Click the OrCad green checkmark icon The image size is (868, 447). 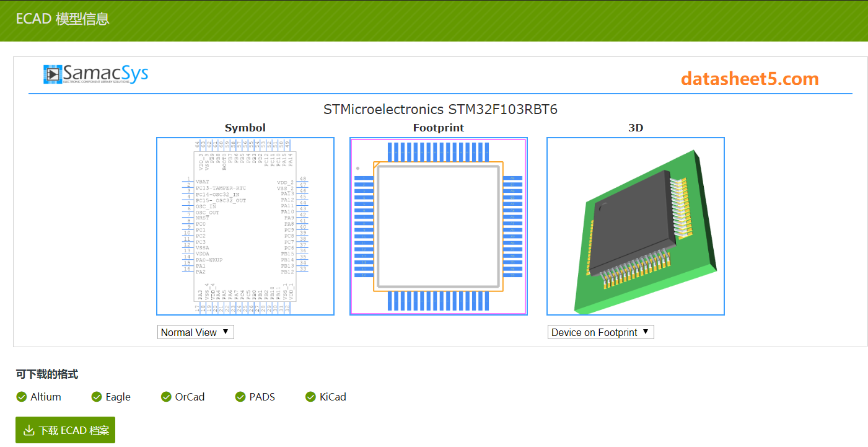click(x=166, y=397)
